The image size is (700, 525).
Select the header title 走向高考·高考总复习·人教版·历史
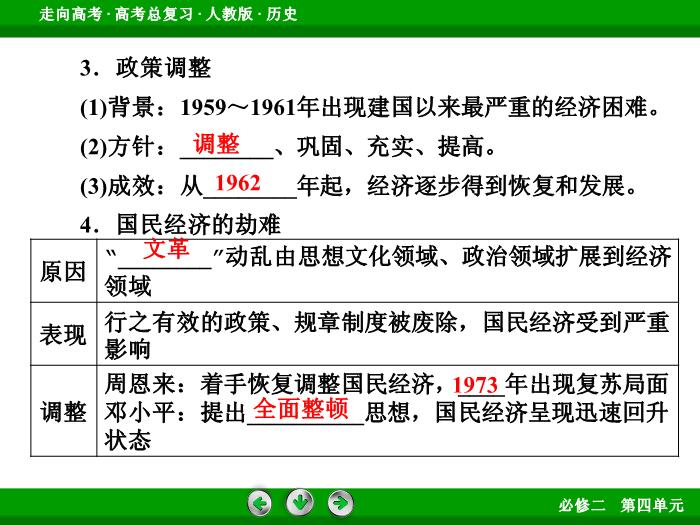pos(168,14)
